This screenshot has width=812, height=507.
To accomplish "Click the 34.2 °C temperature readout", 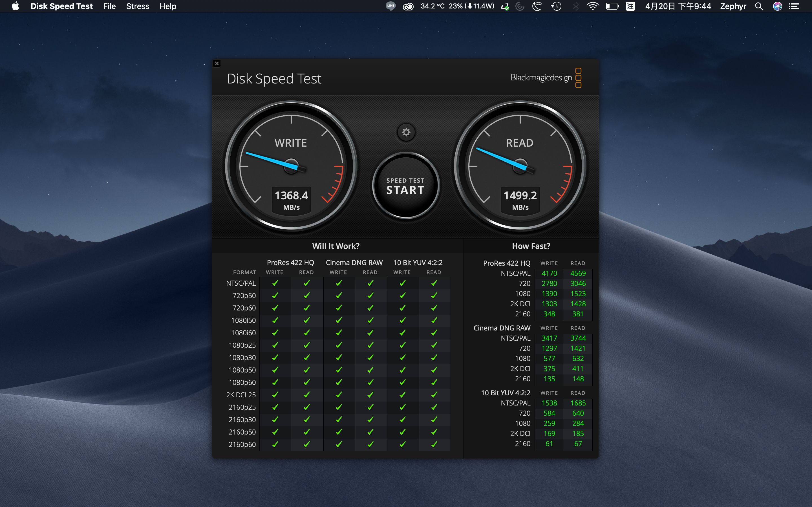I will pyautogui.click(x=433, y=6).
